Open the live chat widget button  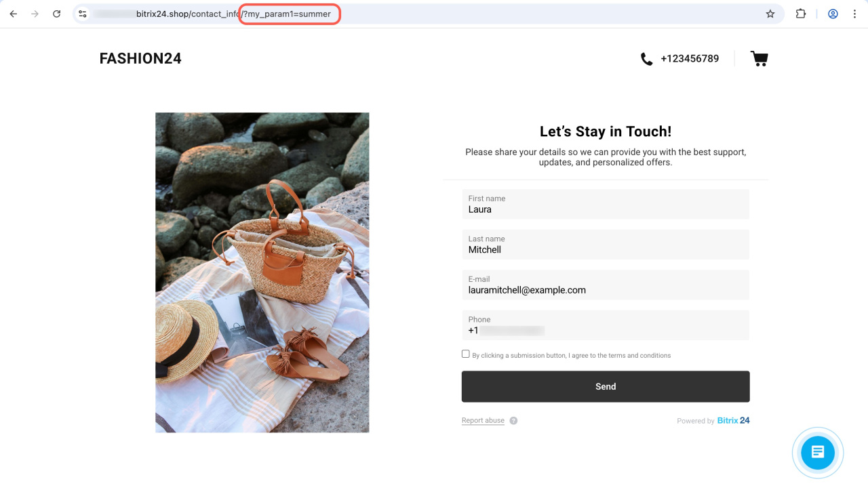pos(817,453)
